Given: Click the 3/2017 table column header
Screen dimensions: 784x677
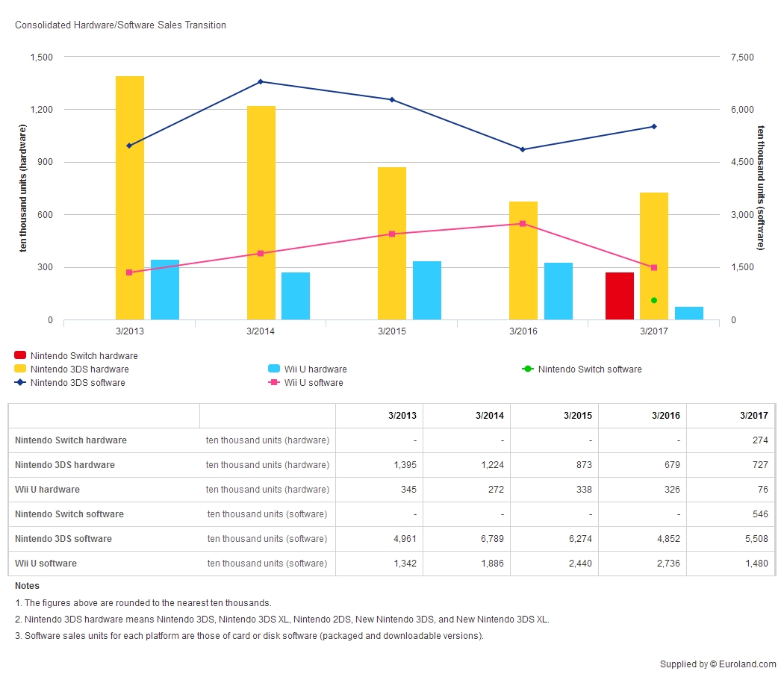Looking at the screenshot, I should point(731,416).
